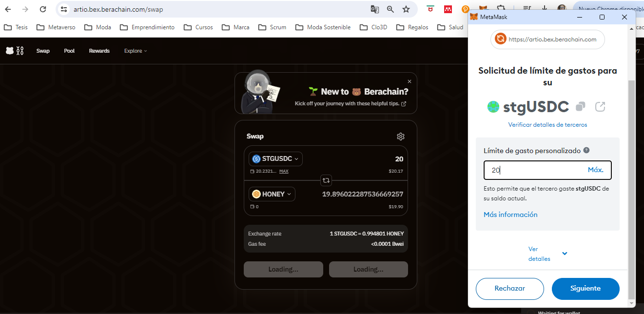Click the $19.90 value under HONEY
The width and height of the screenshot is (644, 314).
pos(396,207)
